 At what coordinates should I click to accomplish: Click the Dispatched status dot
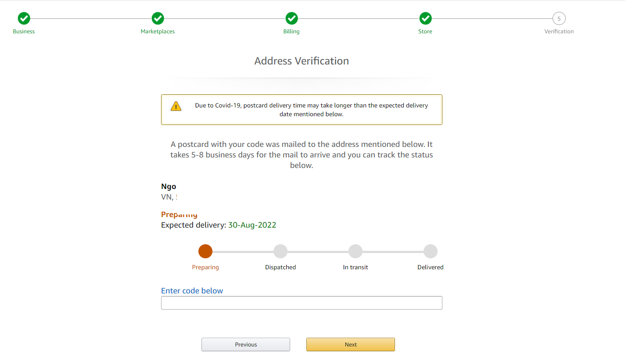280,251
